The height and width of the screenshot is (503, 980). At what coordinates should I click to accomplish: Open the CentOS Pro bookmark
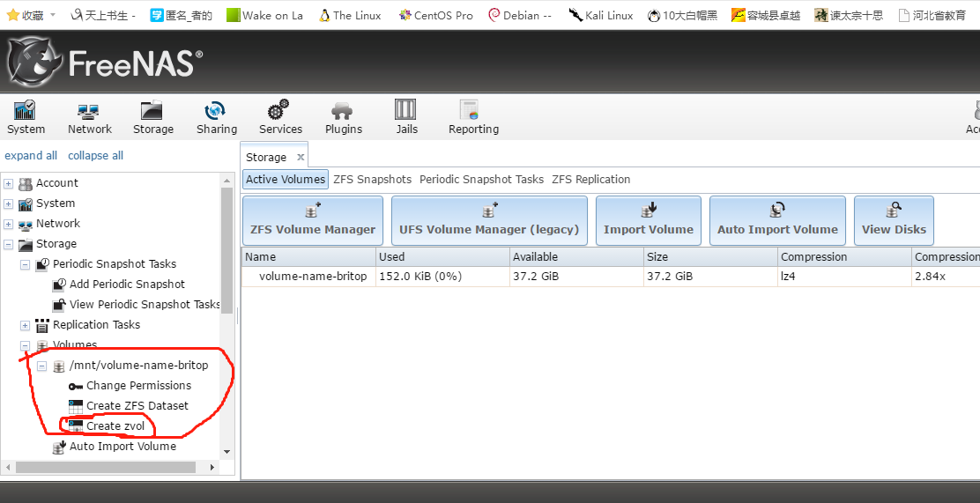[435, 15]
